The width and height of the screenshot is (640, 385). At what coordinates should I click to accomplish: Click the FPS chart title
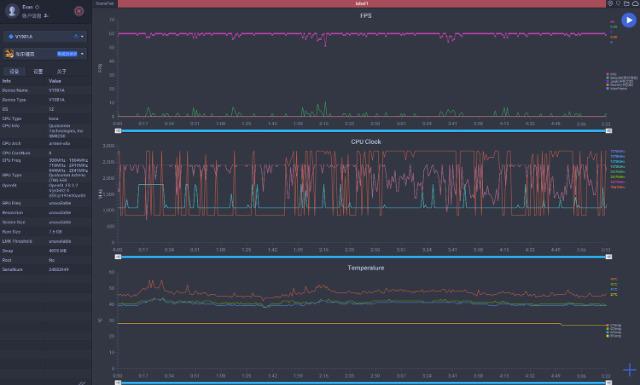[x=366, y=16]
